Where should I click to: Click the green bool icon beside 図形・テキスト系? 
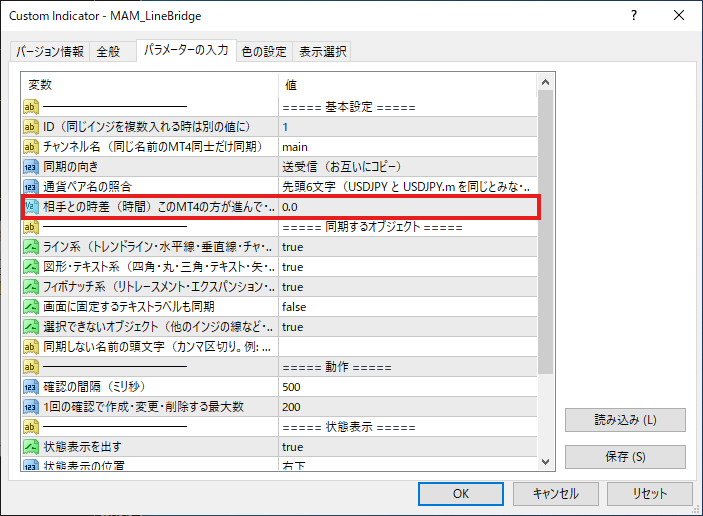[30, 267]
